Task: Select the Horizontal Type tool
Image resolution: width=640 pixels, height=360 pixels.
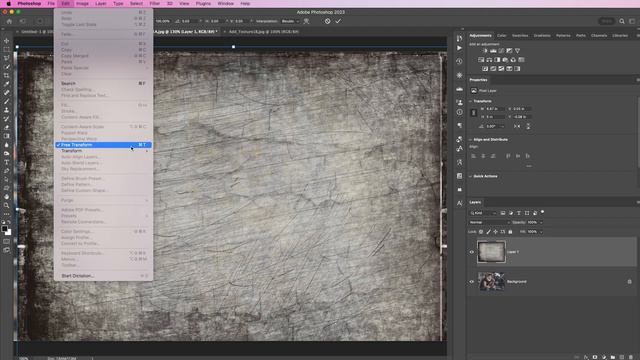Action: click(7, 162)
